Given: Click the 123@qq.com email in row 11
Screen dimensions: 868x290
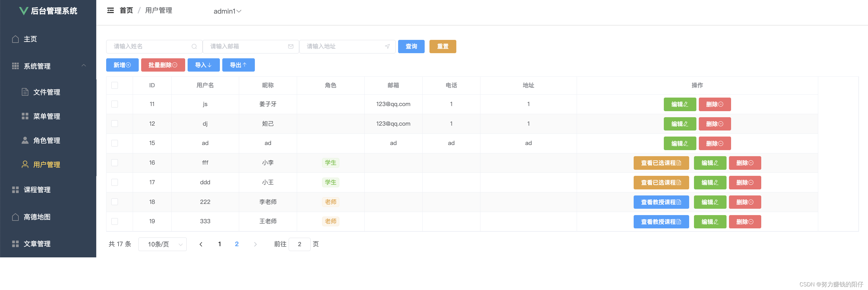Looking at the screenshot, I should coord(393,104).
